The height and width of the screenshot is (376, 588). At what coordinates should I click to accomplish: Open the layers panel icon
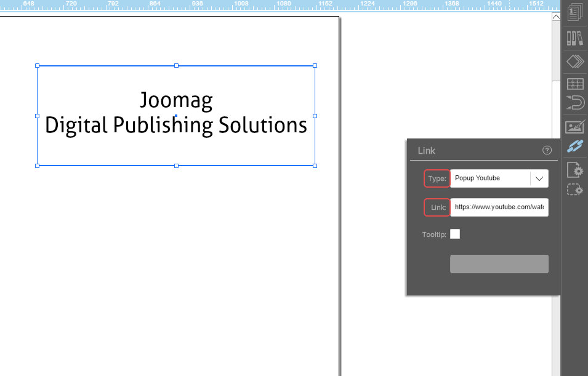tap(574, 62)
